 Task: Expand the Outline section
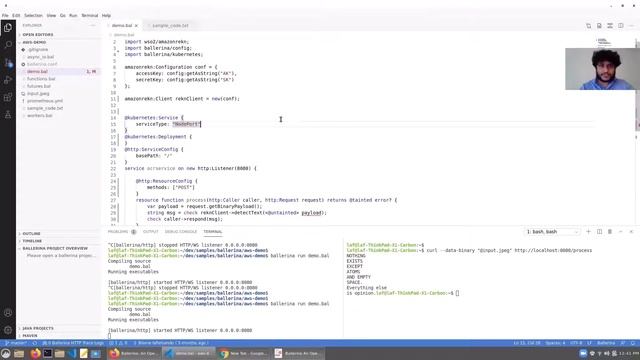31,233
